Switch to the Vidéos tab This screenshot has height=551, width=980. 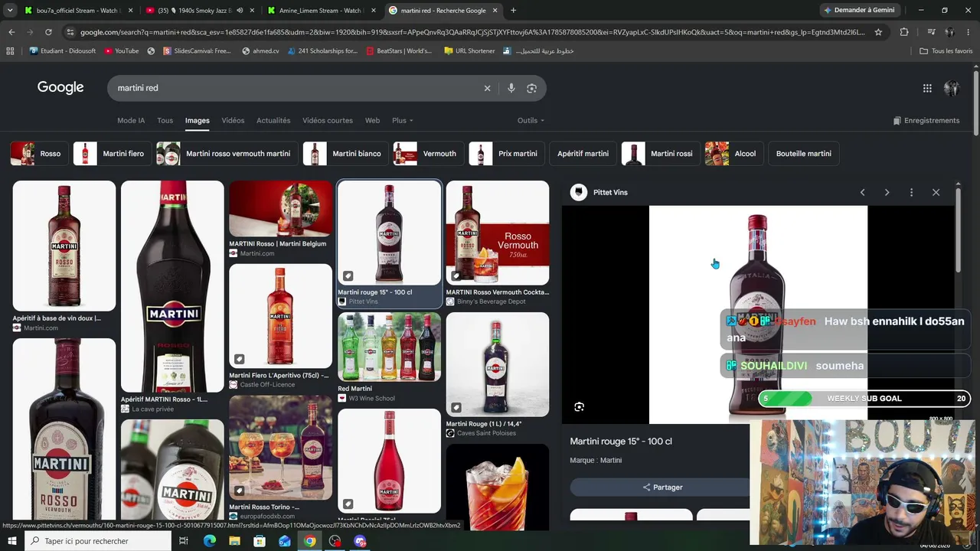point(233,120)
